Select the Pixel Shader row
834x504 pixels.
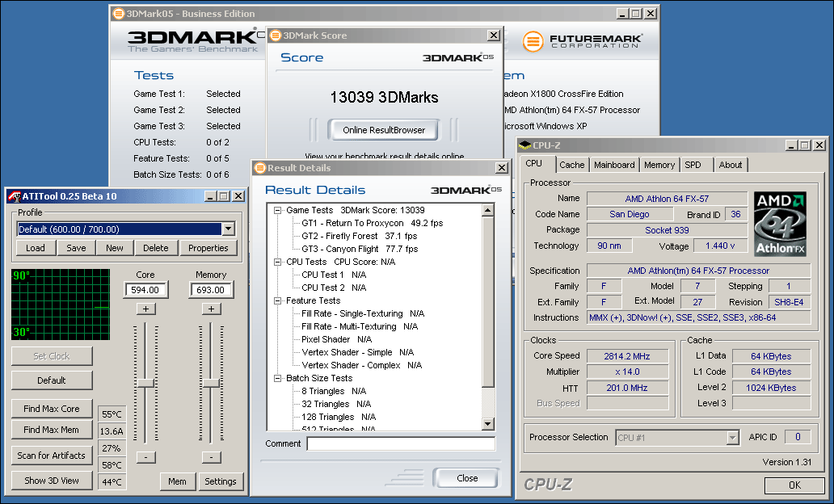click(x=336, y=339)
